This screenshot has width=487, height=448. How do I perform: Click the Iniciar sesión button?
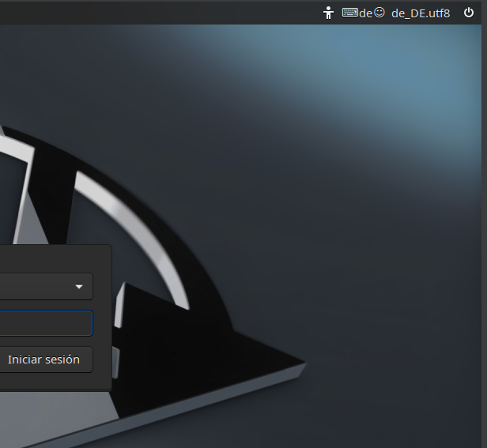46,360
